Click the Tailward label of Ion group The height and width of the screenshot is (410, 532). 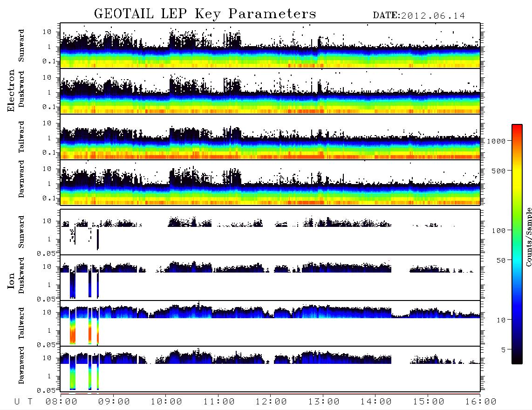[x=21, y=323]
